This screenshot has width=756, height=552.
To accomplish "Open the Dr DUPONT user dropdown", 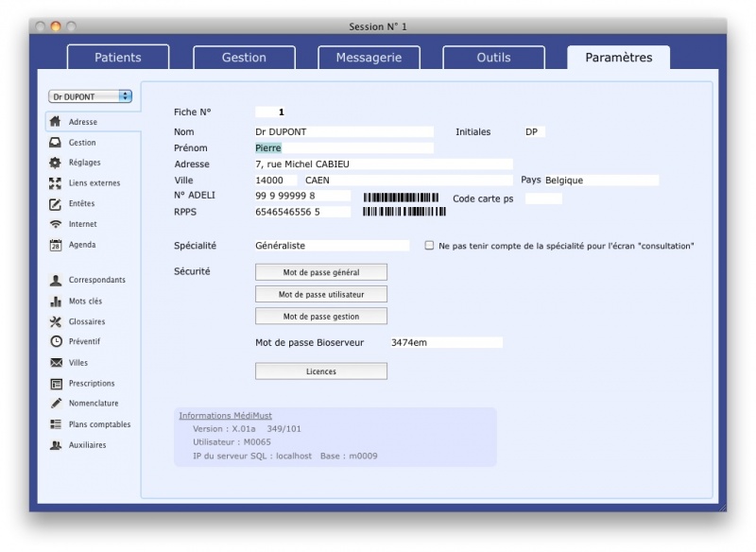I will [x=90, y=96].
